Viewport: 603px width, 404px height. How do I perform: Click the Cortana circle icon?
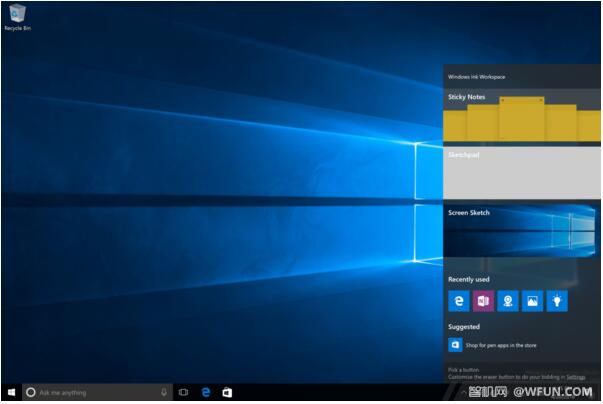pos(30,393)
